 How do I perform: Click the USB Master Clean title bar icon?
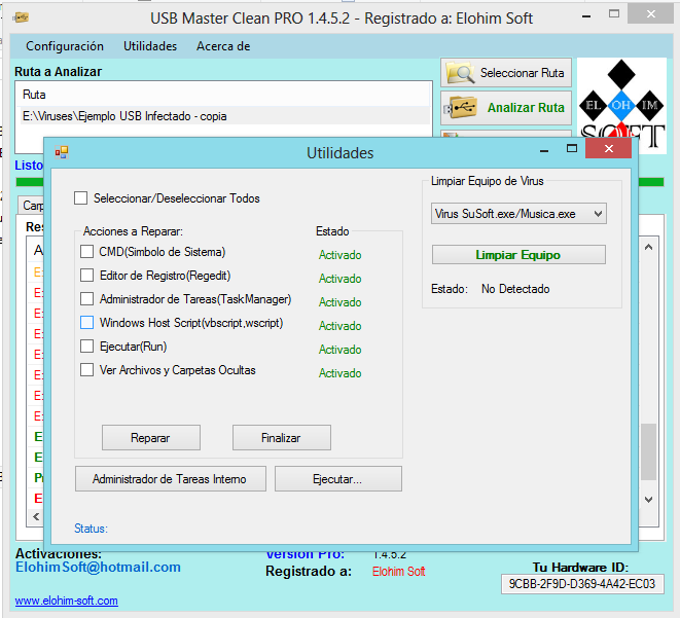click(x=20, y=18)
